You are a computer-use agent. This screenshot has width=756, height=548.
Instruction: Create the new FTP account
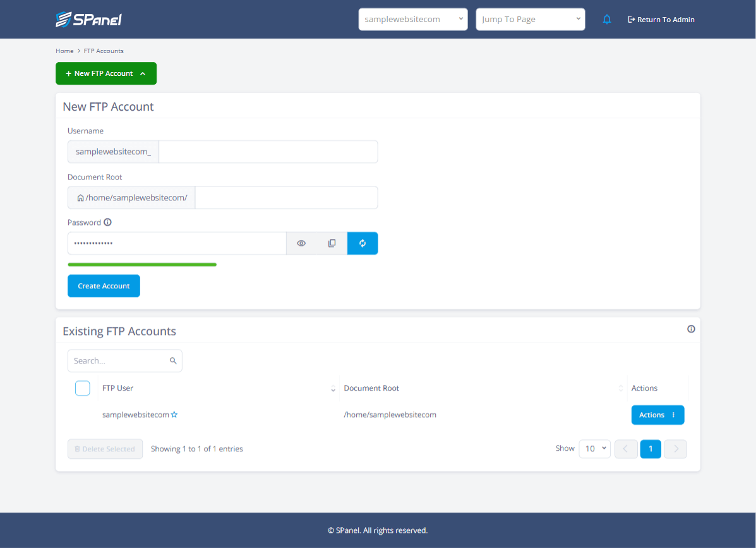[x=104, y=286]
